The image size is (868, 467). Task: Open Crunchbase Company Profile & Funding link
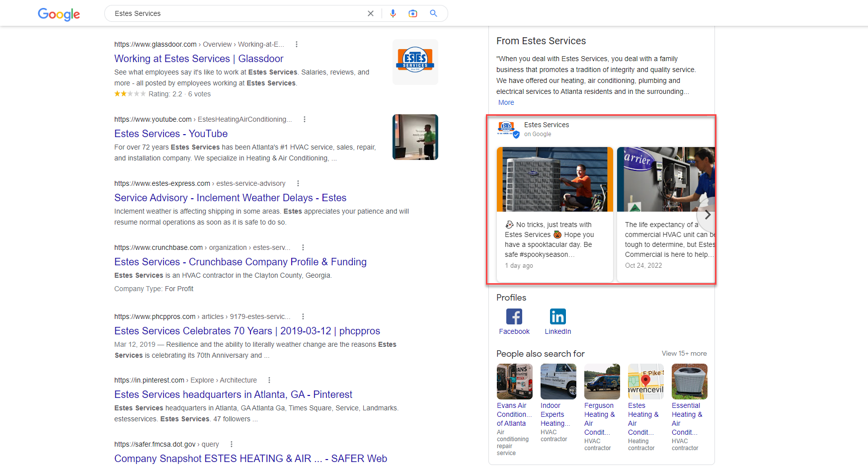(240, 262)
